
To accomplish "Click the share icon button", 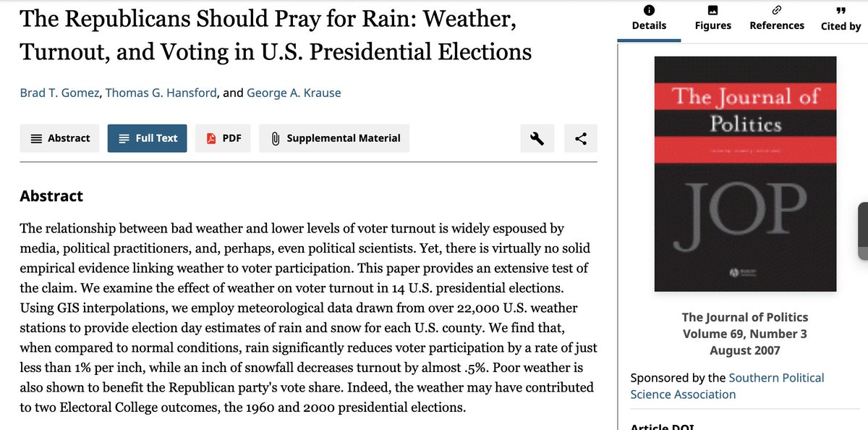I will coord(581,138).
